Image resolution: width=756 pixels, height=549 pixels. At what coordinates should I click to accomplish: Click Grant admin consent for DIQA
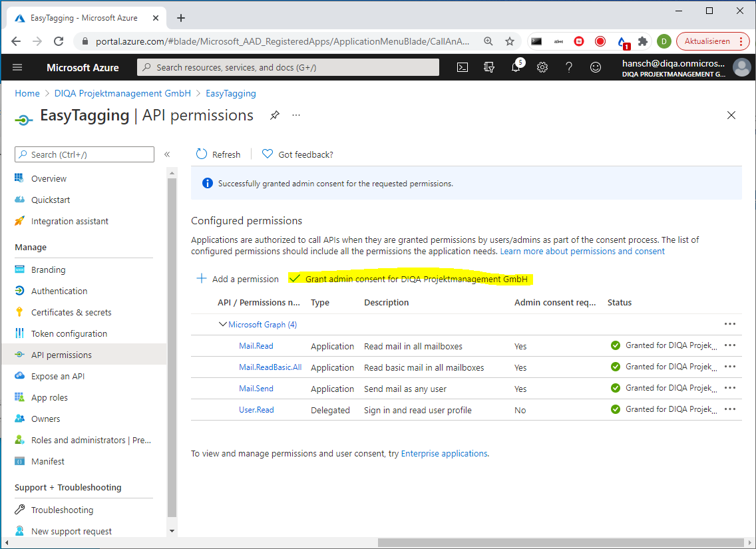tap(413, 279)
